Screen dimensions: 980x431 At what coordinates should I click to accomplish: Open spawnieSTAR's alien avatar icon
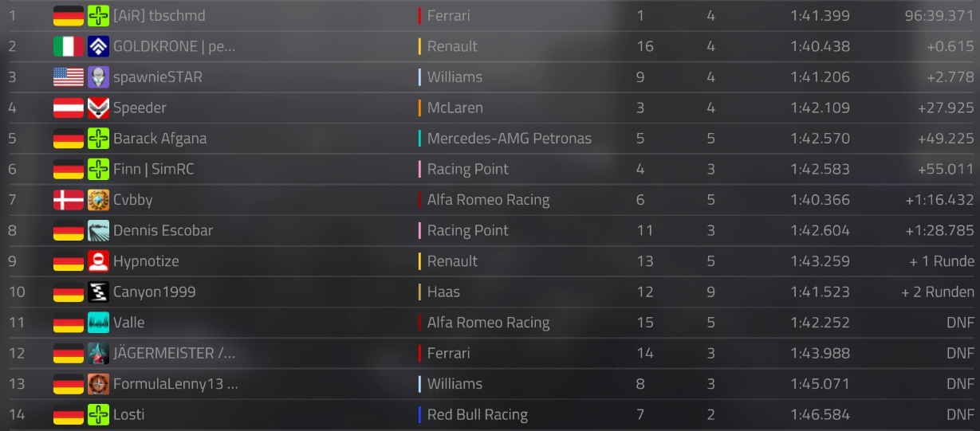point(98,77)
